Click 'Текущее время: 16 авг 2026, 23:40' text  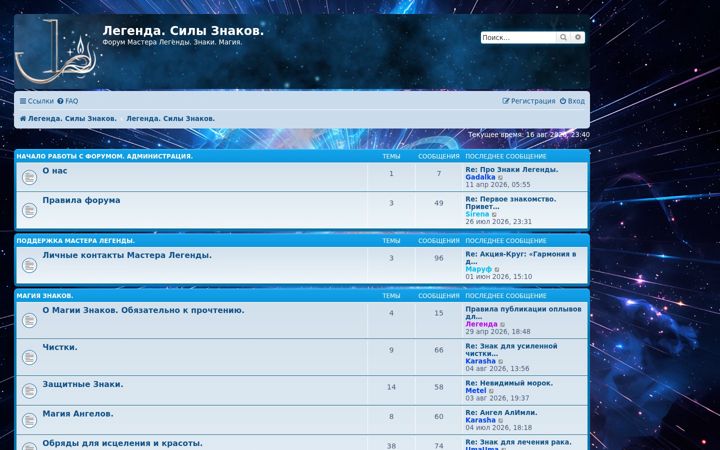(x=529, y=135)
